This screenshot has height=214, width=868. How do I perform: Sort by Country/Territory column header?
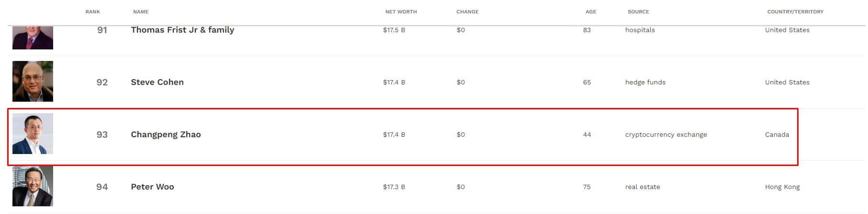[x=795, y=12]
